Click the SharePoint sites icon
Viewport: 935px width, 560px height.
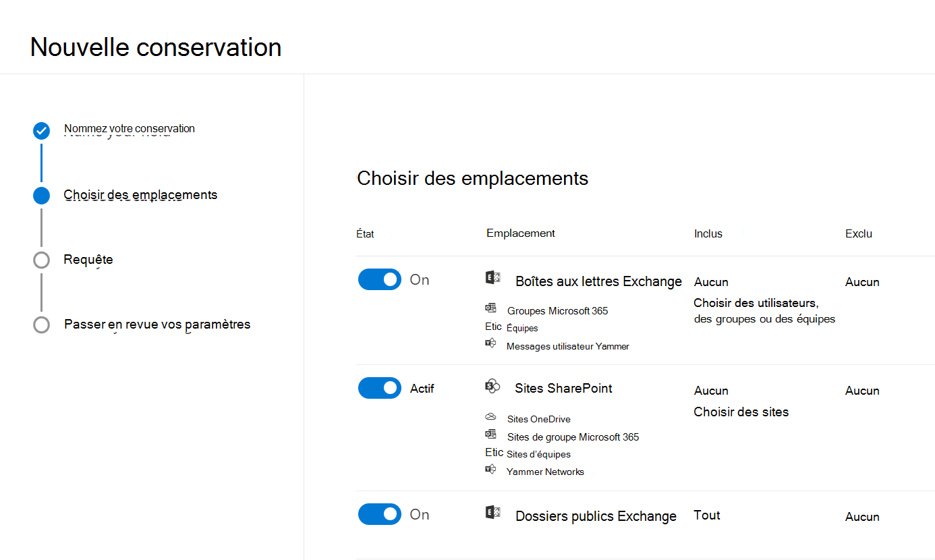[x=492, y=386]
